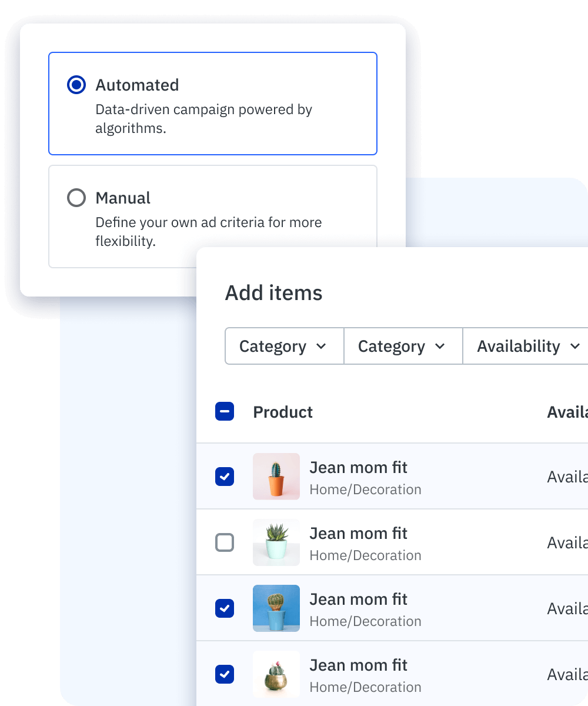Viewport: 588px width, 706px height.
Task: Open the mint pot succulent thumbnail
Action: 276,542
